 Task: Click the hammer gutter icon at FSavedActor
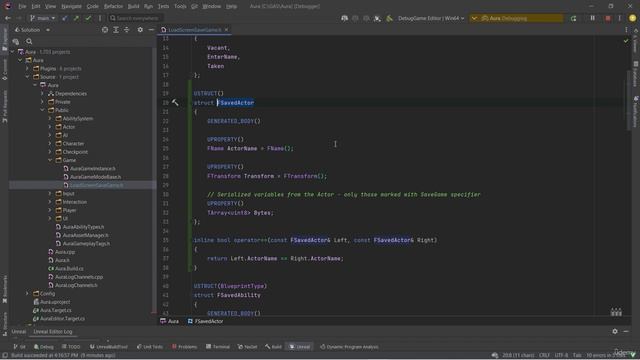175,103
